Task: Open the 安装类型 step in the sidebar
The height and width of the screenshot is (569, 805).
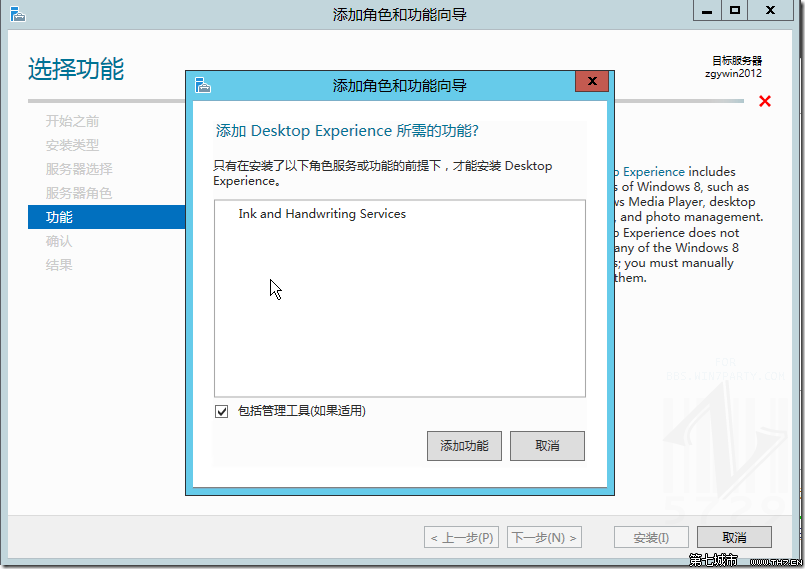Action: point(72,145)
